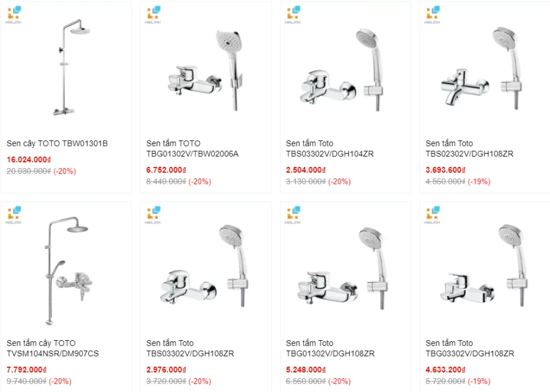550x392 pixels.
Task: Click the logo icon on the TBS02302V/DGH108ZR card
Action: [x=433, y=14]
